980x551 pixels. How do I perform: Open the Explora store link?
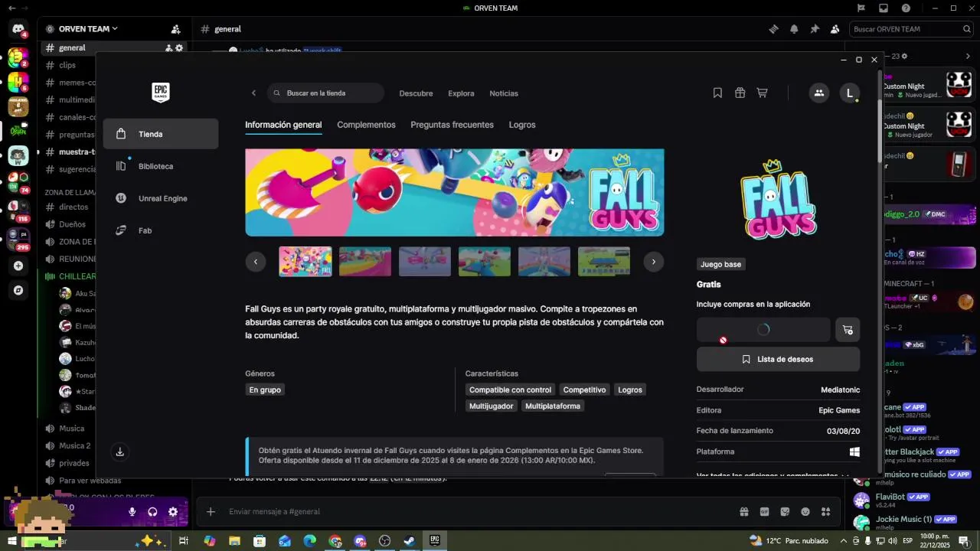tap(461, 93)
